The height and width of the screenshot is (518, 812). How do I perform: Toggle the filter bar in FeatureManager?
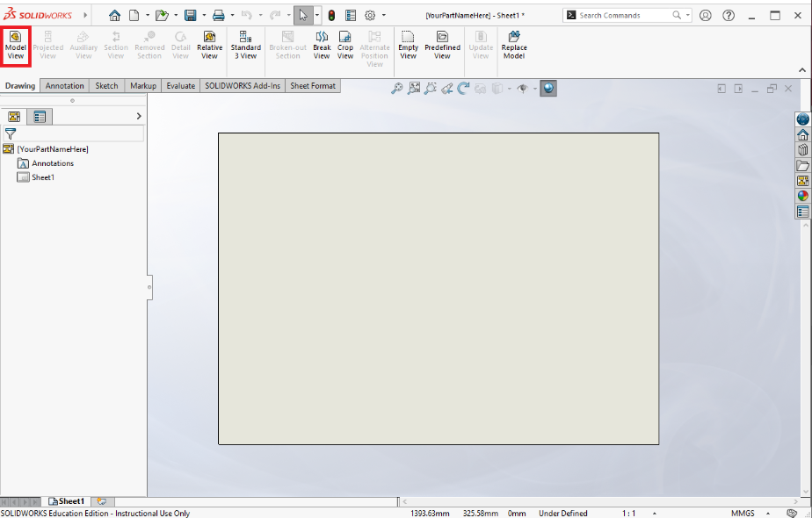click(11, 134)
